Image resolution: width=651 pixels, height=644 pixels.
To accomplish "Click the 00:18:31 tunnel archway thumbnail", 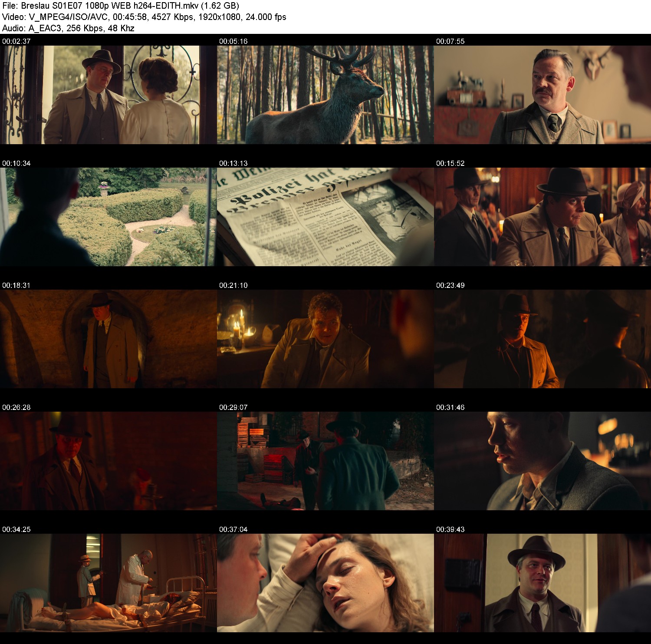I will click(x=108, y=339).
